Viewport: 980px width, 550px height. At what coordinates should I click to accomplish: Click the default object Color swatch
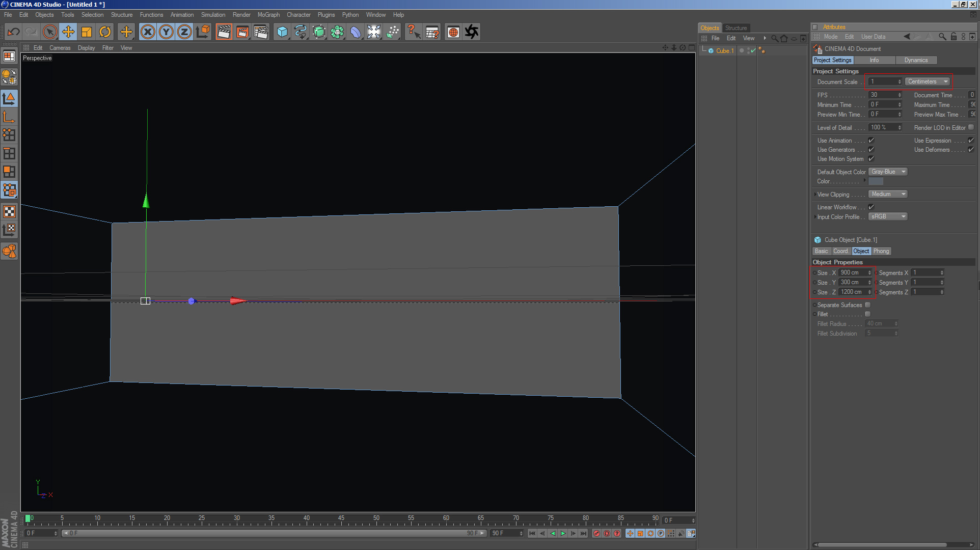pos(876,181)
